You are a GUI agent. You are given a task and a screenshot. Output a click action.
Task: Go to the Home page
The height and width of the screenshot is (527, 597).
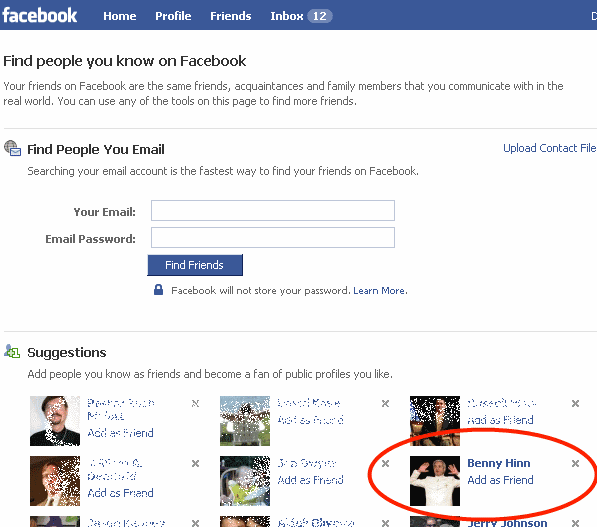click(x=120, y=16)
